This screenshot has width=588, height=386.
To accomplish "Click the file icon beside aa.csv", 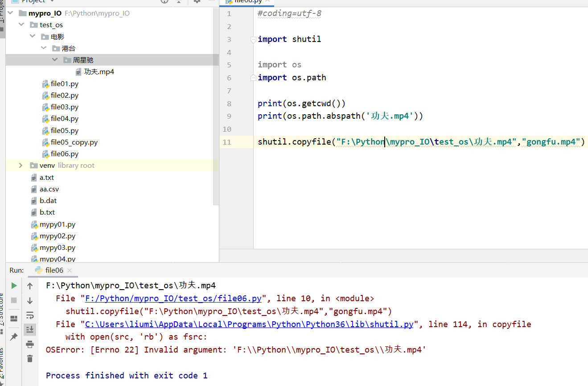I will (34, 189).
